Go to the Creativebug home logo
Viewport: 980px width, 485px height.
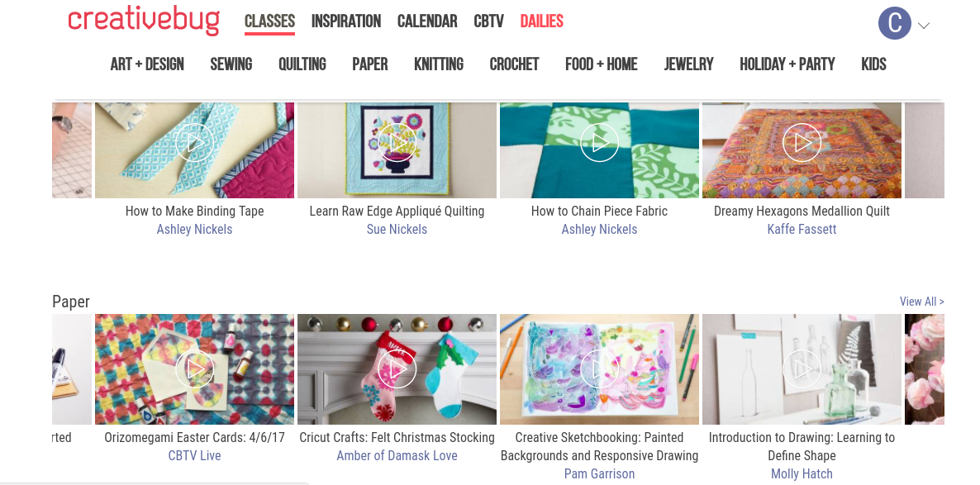click(144, 21)
